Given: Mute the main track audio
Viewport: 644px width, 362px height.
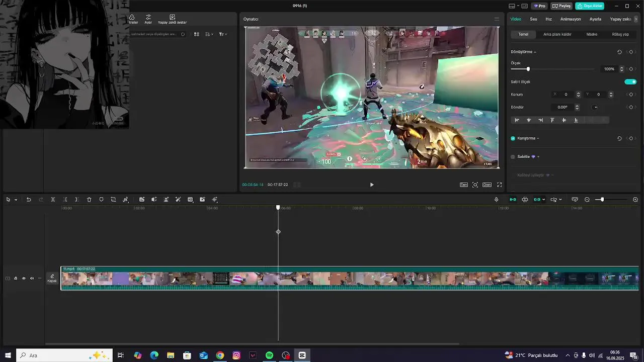Looking at the screenshot, I should [x=32, y=278].
